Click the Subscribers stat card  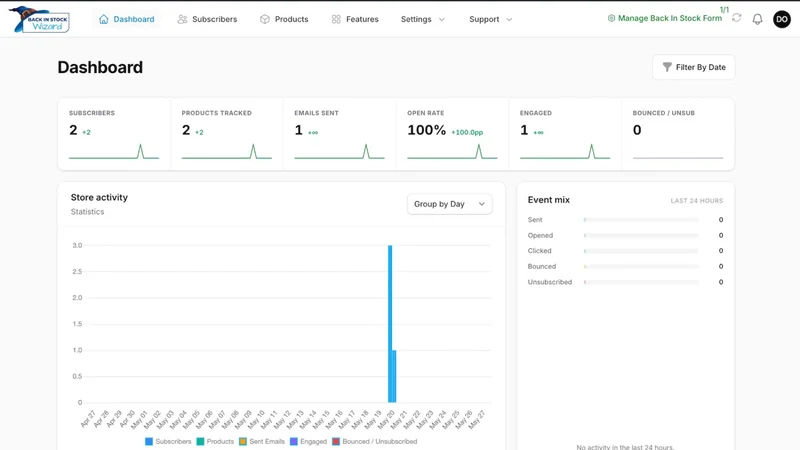(114, 134)
